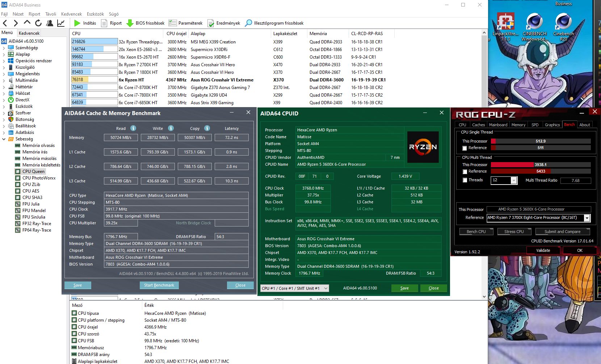Click the CPU Single Thread This Processor bar
This screenshot has width=601, height=364.
click(541, 141)
